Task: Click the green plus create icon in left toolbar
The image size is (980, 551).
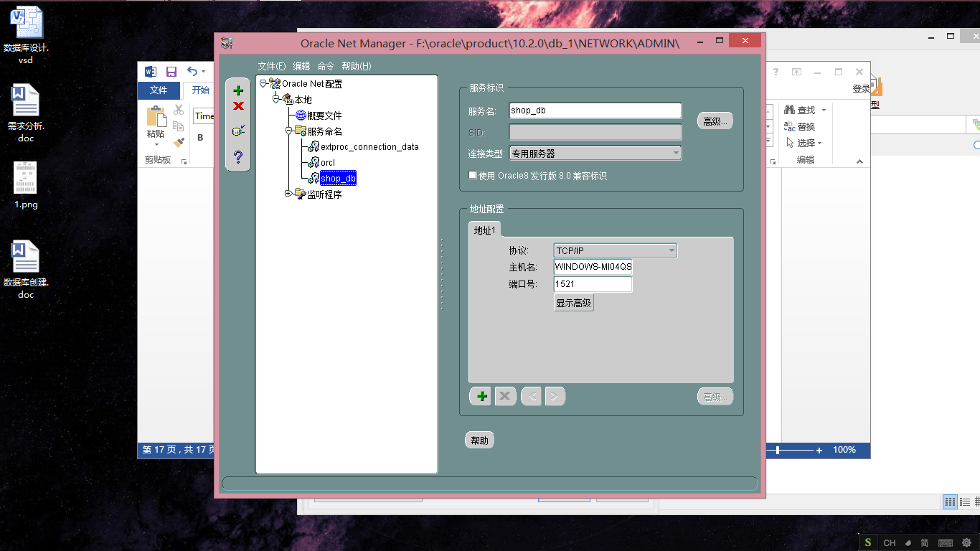Action: point(238,91)
